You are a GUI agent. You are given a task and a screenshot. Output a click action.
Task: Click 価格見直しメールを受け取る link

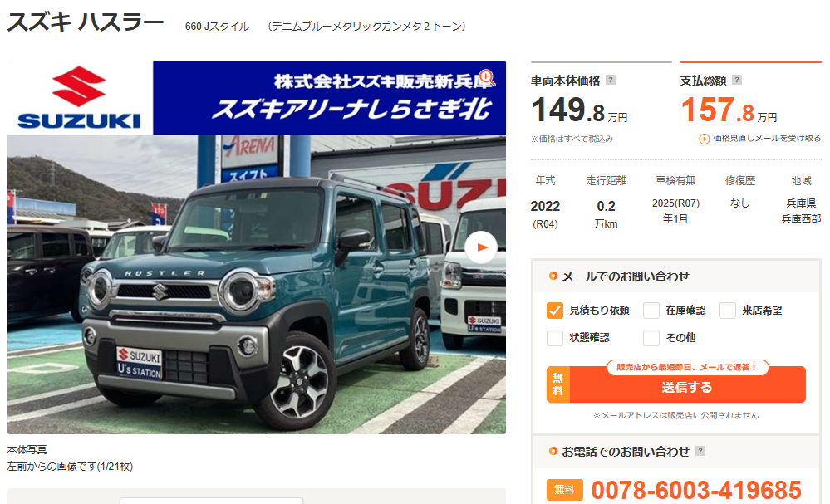[767, 139]
